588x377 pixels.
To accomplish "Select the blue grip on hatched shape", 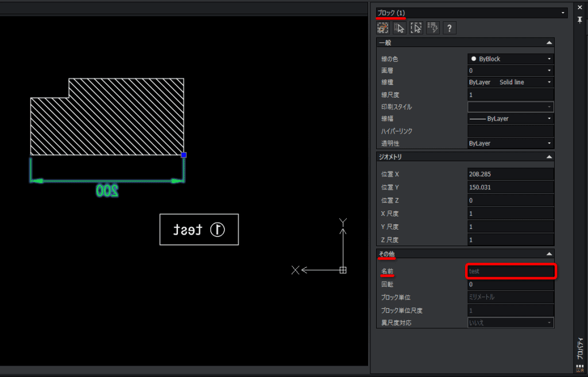I will [184, 155].
